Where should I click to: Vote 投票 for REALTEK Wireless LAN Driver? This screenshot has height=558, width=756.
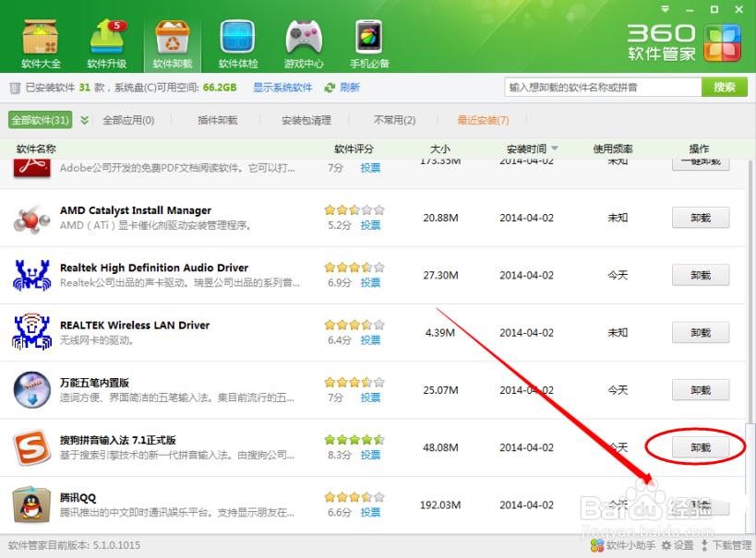[x=370, y=340]
